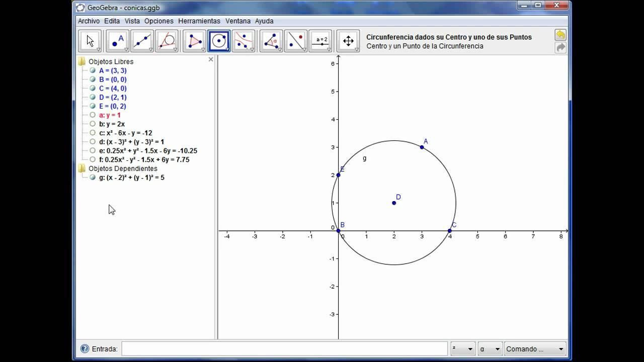
Task: Open the superscript ² symbol dropdown
Action: click(x=463, y=349)
